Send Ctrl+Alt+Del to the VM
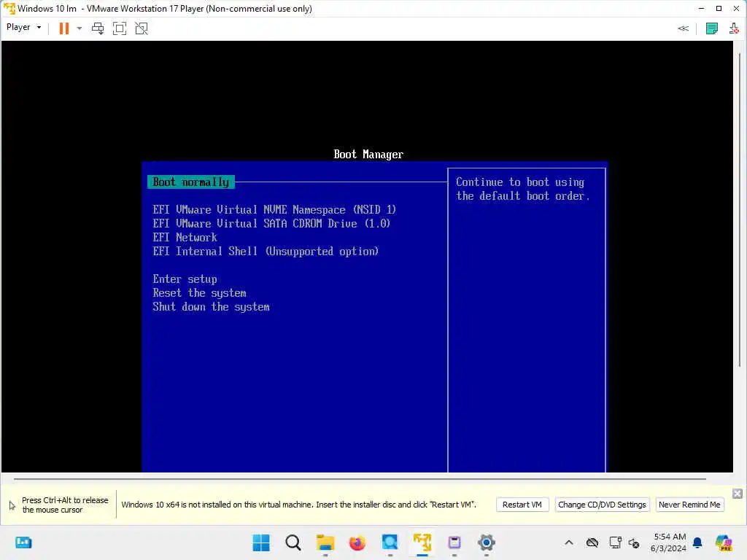The height and width of the screenshot is (560, 747). 98,28
